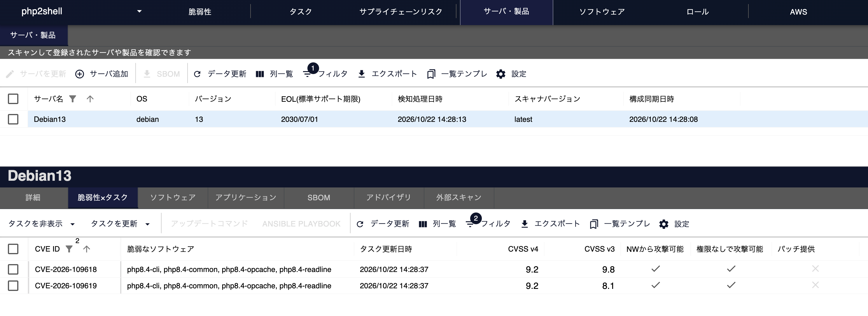Toggle the select-all checkbox in the CVE table header
The image size is (868, 316).
click(x=13, y=249)
